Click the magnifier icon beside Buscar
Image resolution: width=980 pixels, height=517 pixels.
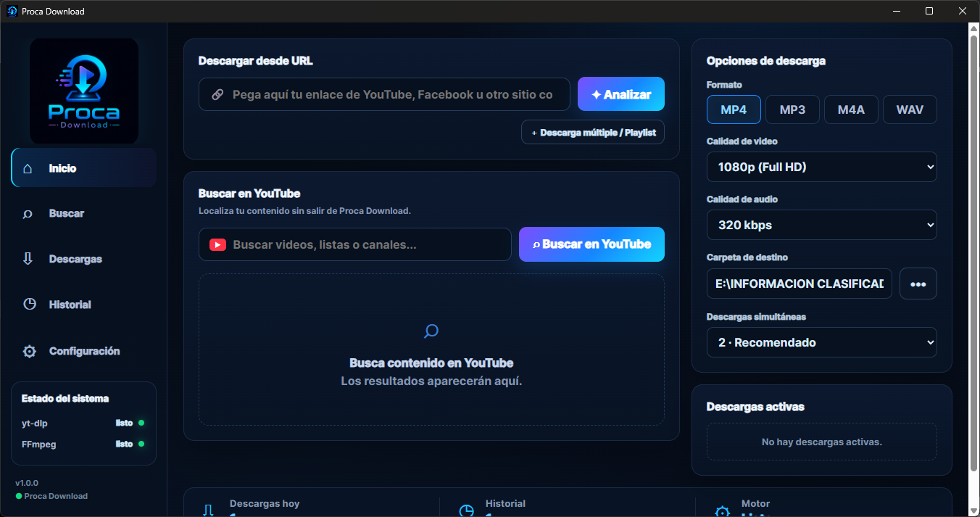coord(28,214)
